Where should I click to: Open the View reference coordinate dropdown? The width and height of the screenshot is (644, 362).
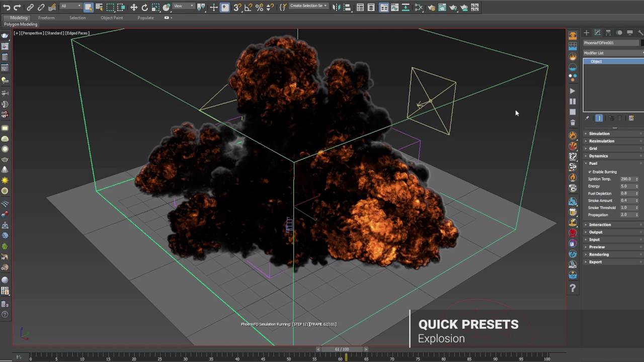pos(184,6)
